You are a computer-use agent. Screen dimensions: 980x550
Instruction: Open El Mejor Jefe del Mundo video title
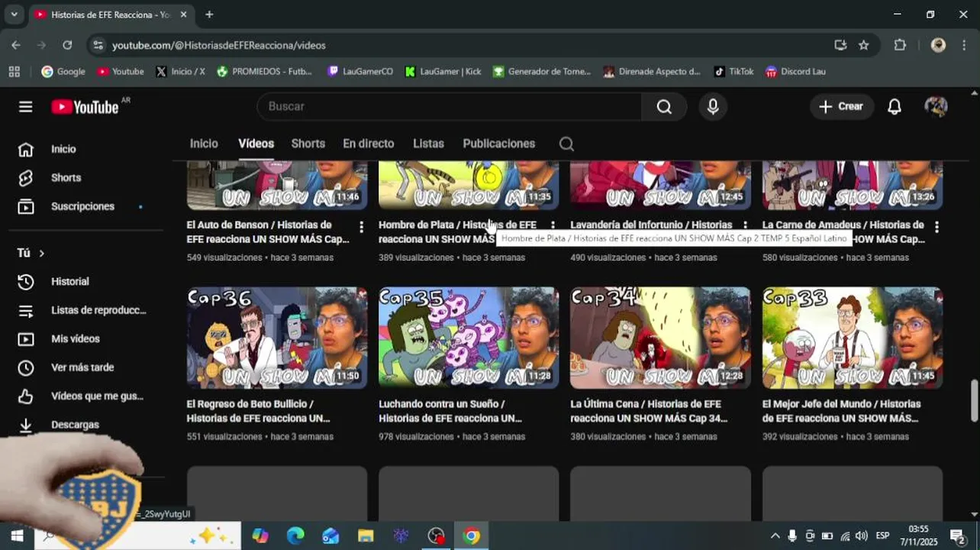(841, 411)
